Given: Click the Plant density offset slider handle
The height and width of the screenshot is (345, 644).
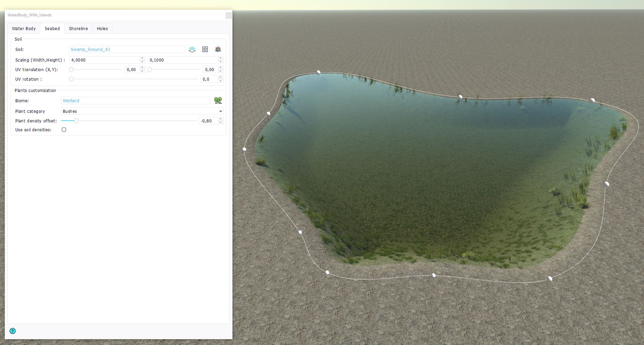Looking at the screenshot, I should click(77, 121).
